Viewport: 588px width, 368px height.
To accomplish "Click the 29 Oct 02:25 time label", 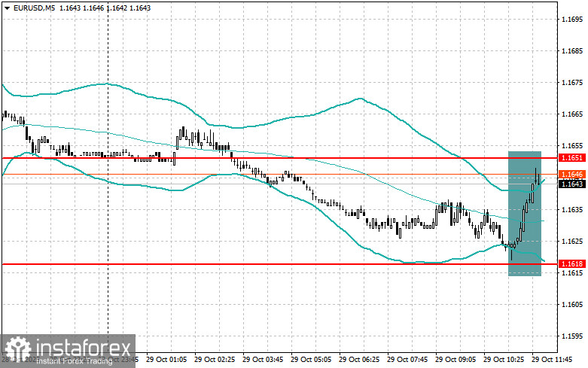I will [x=215, y=360].
